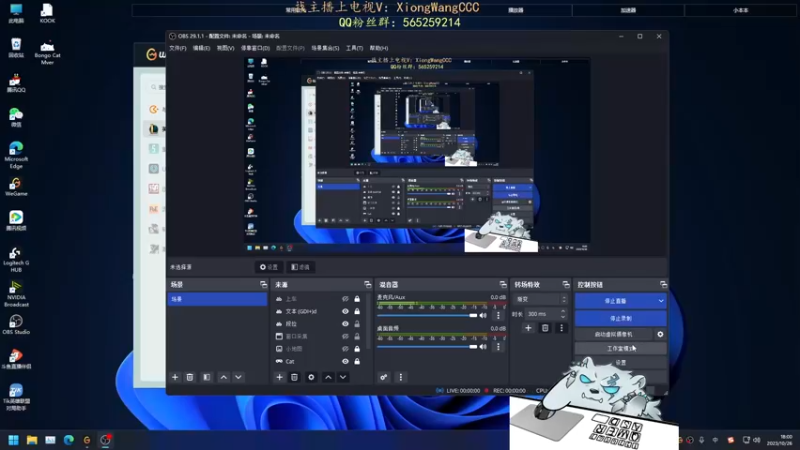The width and height of the screenshot is (800, 450).
Task: Open scene filters icon in Scenes panel
Action: pyautogui.click(x=207, y=377)
